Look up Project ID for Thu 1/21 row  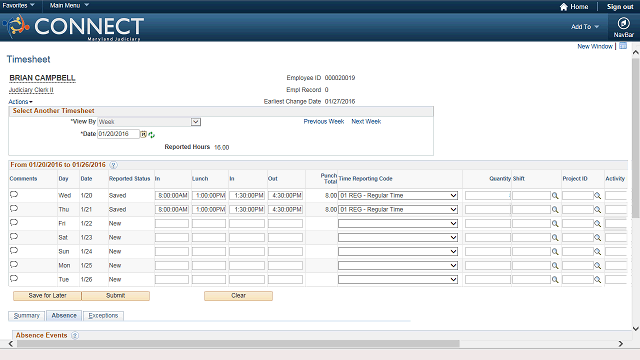pos(598,210)
